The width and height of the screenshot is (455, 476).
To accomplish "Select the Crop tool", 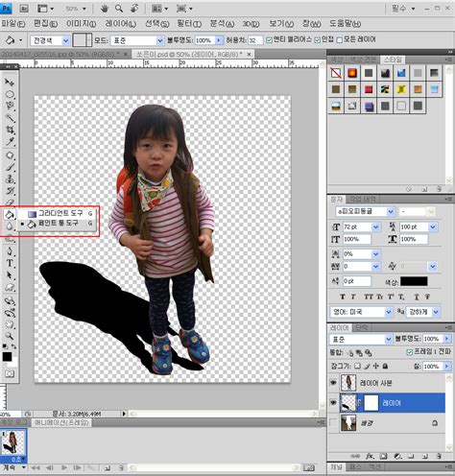I will coord(10,130).
